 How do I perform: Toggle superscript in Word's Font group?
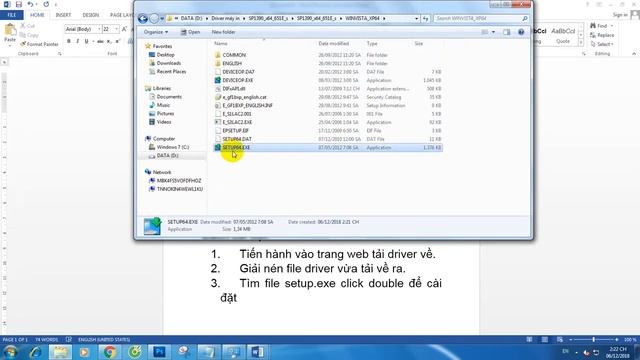(118, 41)
